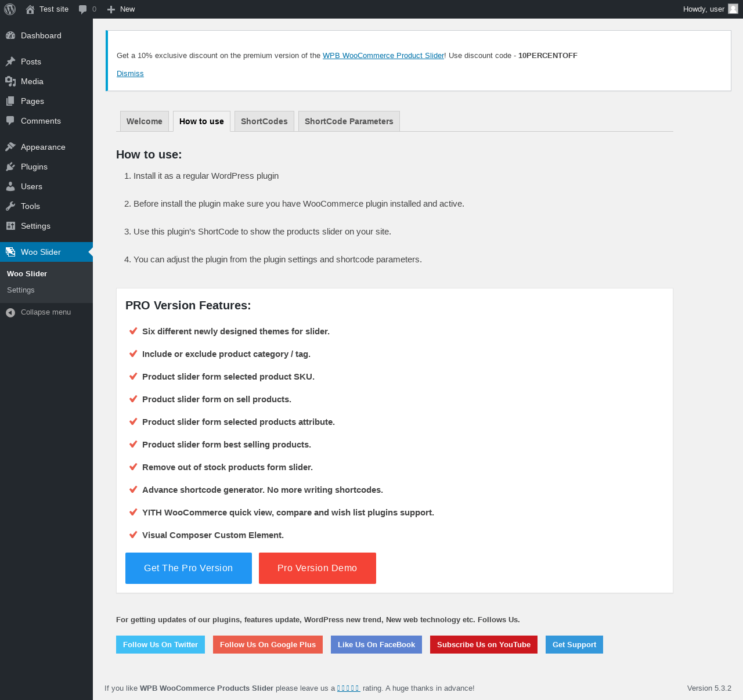Image resolution: width=743 pixels, height=700 pixels.
Task: Dismiss the discount notice
Action: click(130, 74)
